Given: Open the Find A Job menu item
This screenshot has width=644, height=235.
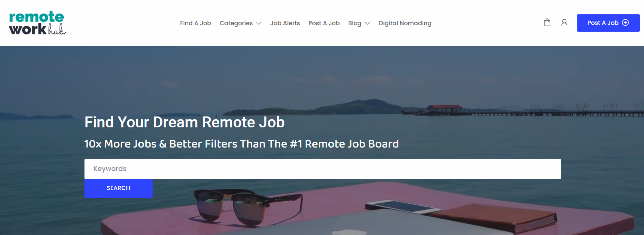Looking at the screenshot, I should [x=195, y=23].
